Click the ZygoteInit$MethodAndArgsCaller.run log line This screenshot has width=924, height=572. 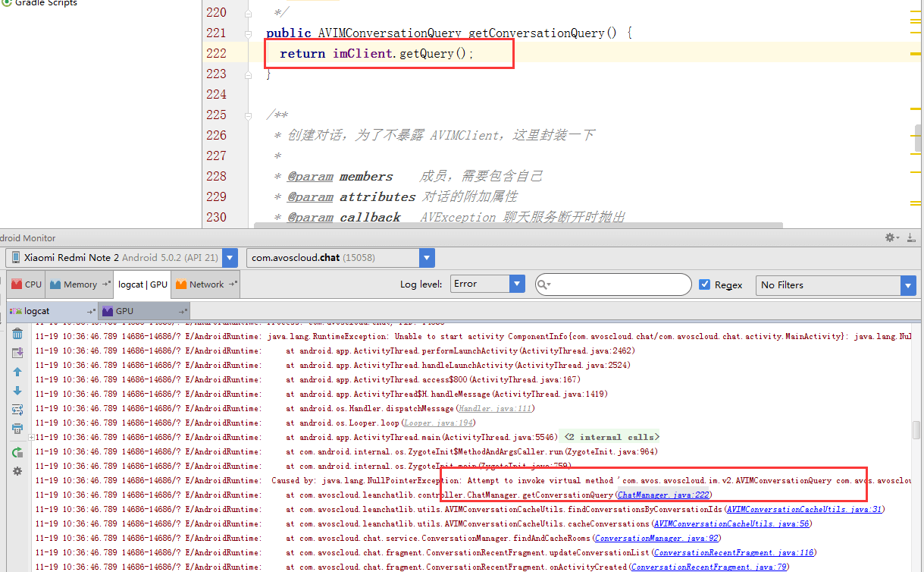(x=346, y=452)
